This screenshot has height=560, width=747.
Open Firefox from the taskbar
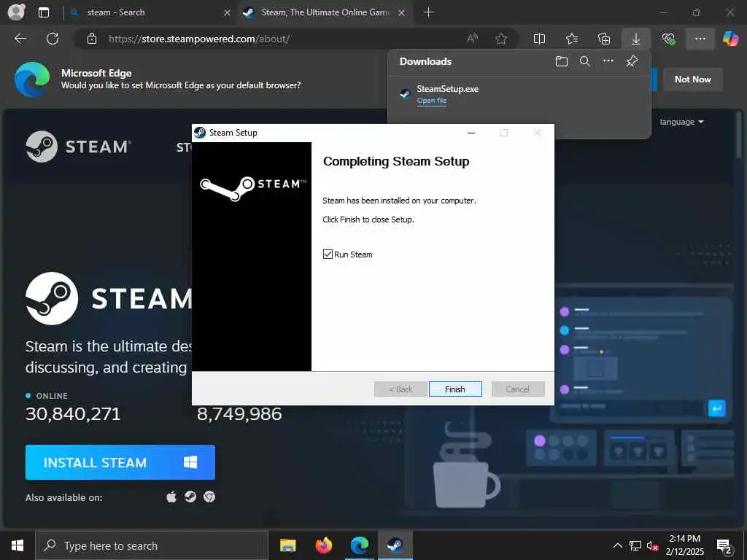(323, 545)
